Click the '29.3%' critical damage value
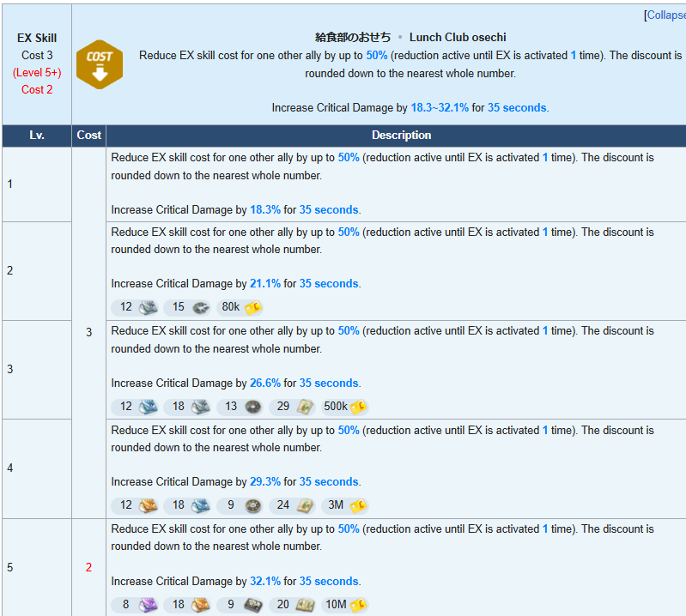This screenshot has width=686, height=616. [265, 482]
